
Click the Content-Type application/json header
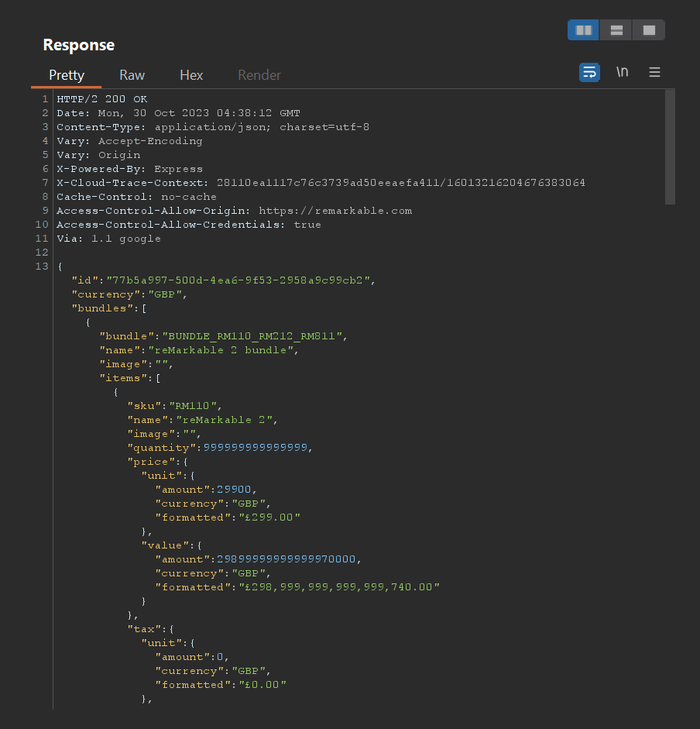click(x=213, y=127)
